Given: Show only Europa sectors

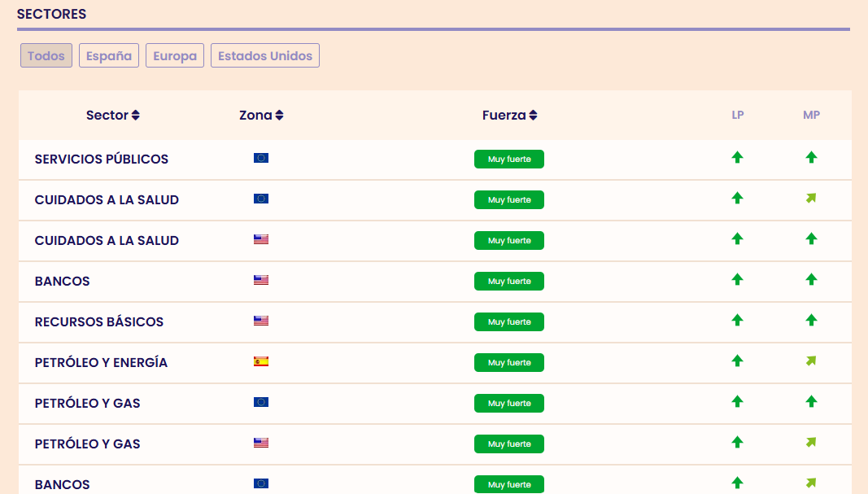Looking at the screenshot, I should [175, 56].
